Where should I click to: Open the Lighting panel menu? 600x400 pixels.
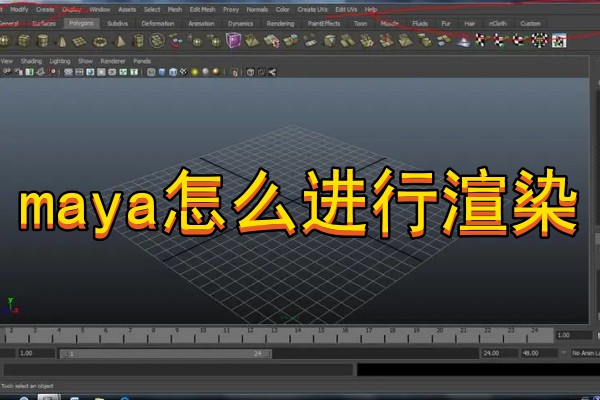(60, 61)
